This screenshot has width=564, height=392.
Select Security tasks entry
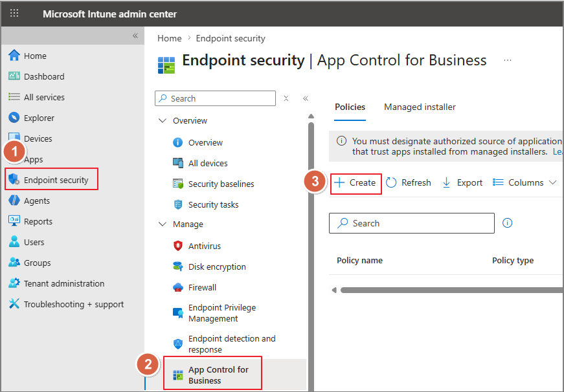coord(213,205)
